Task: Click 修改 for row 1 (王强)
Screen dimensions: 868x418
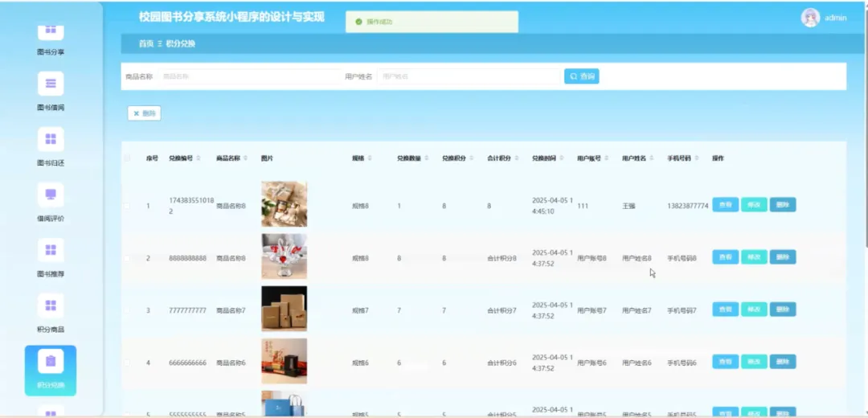Action: point(754,205)
